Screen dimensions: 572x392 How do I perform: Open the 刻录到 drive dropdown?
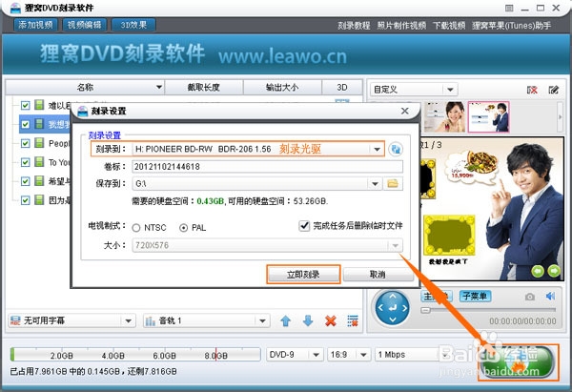(x=377, y=149)
